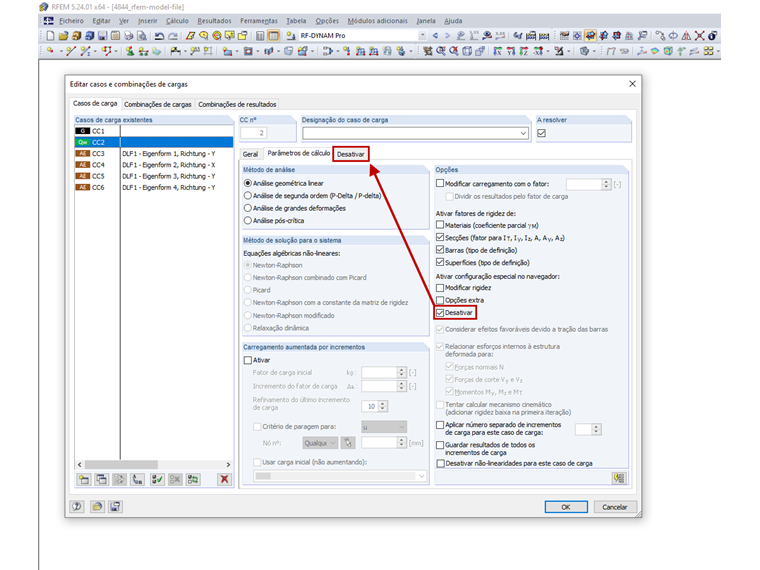The width and height of the screenshot is (760, 570).
Task: Switch to 'Combinações de cargas' tab
Action: [x=158, y=104]
